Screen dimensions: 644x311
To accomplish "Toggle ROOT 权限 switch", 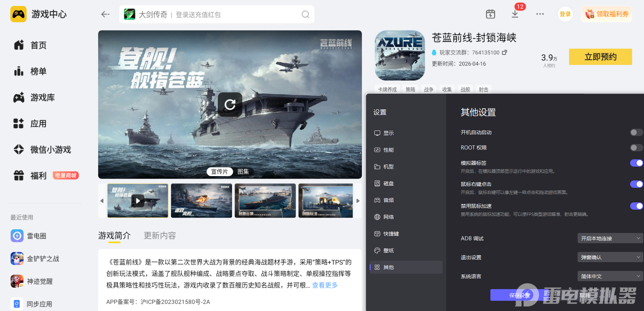I will (x=636, y=148).
